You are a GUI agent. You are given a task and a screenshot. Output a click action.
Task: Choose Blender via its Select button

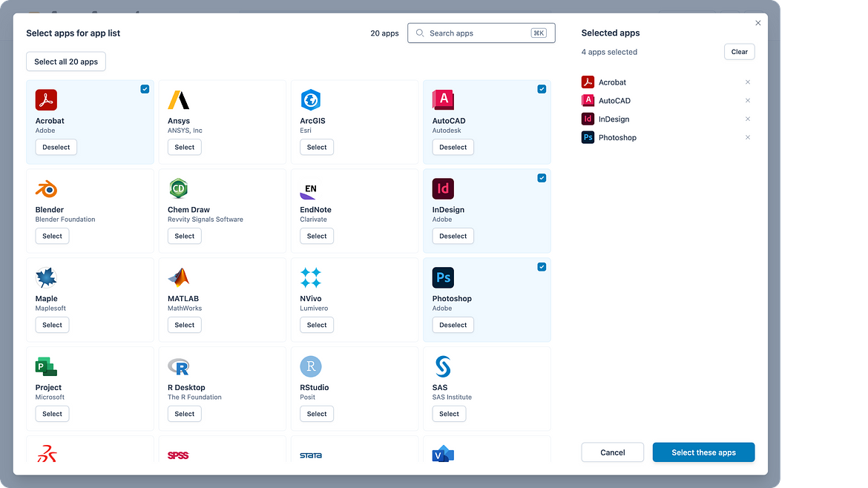click(52, 237)
